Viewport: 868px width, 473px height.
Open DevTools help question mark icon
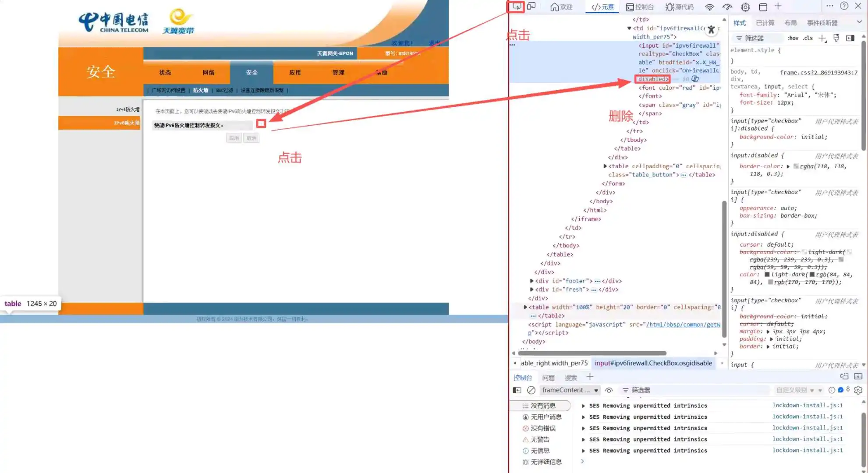844,6
